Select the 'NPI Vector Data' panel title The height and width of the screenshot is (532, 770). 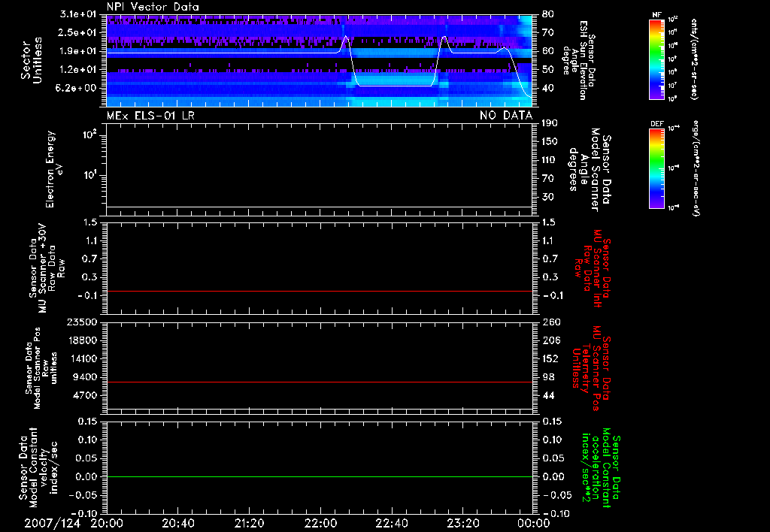click(x=153, y=7)
